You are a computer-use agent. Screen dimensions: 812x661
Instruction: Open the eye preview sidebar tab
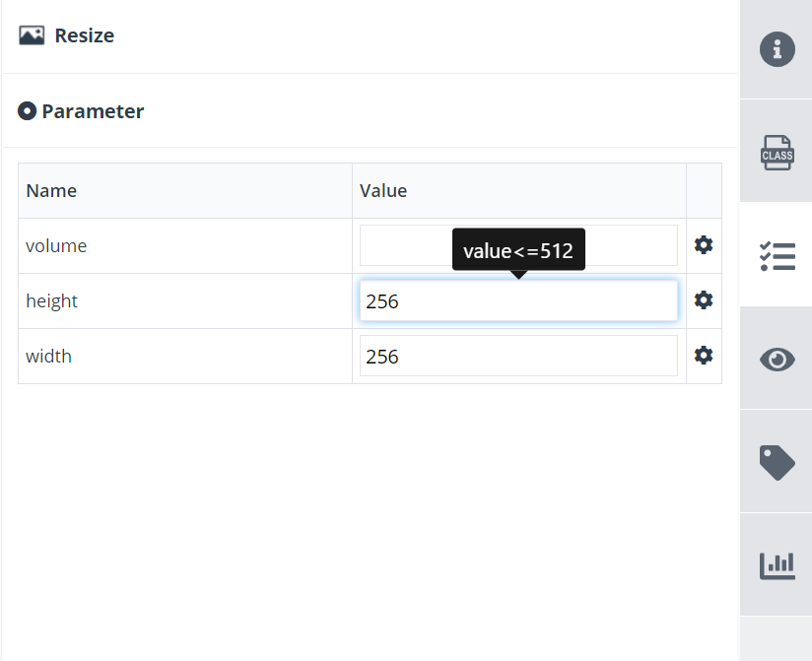pos(777,360)
